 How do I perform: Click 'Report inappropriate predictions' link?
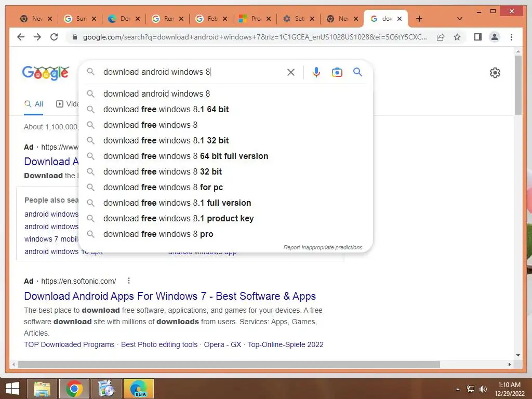323,247
